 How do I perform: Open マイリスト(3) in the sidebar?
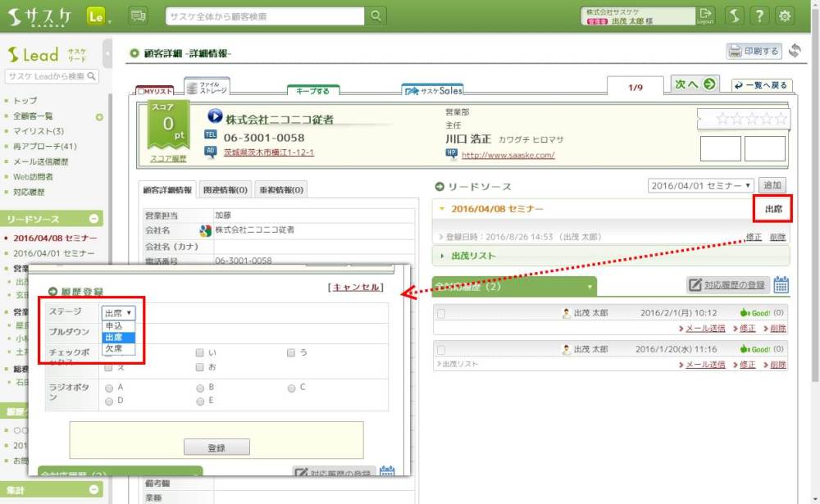pyautogui.click(x=39, y=131)
